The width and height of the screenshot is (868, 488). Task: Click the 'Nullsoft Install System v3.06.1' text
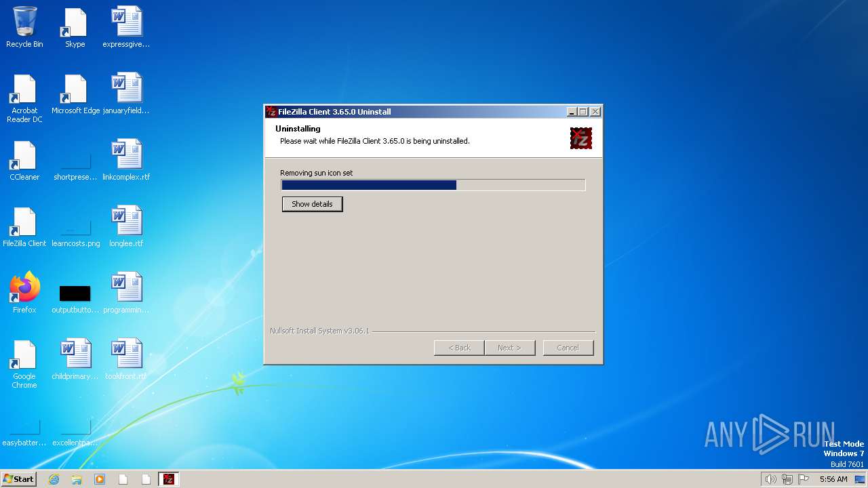coord(319,331)
